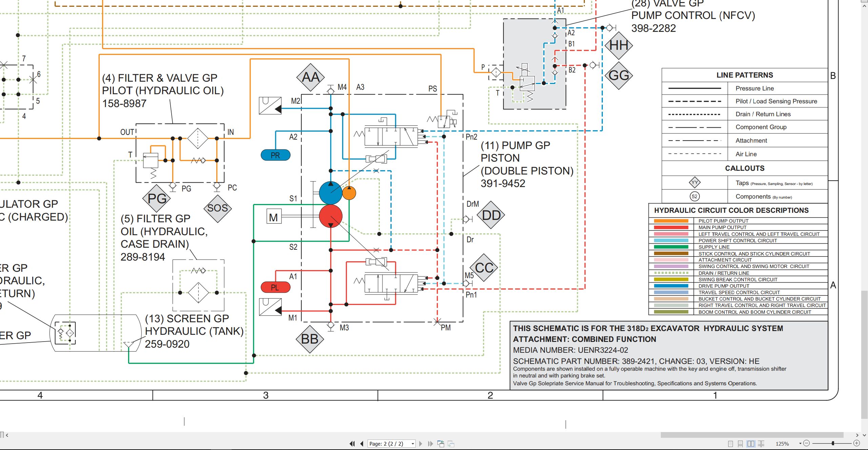The image size is (868, 450).
Task: Click the BB tap callout diamond
Action: coord(310,339)
